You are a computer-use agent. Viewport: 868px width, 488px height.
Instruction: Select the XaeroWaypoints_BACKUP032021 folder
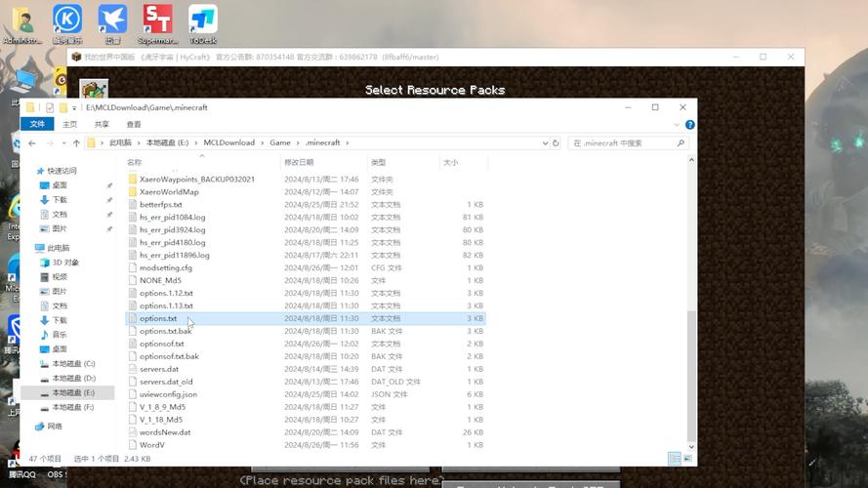point(196,180)
